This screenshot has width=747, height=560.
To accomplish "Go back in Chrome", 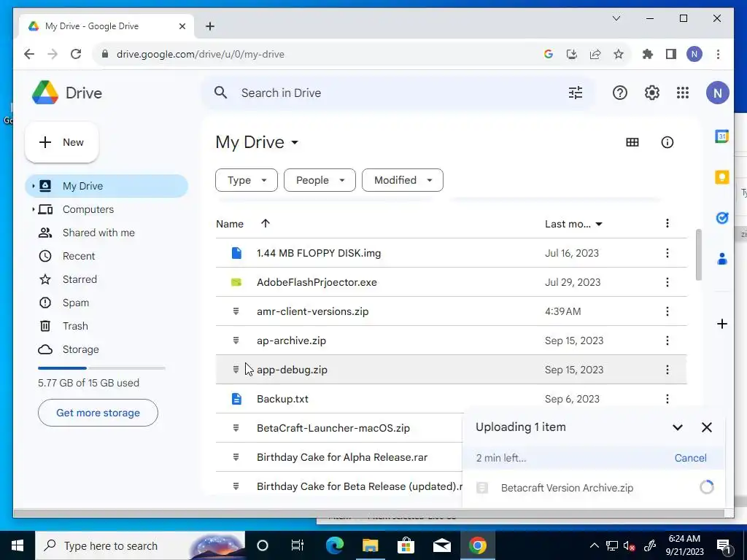I will [x=29, y=54].
